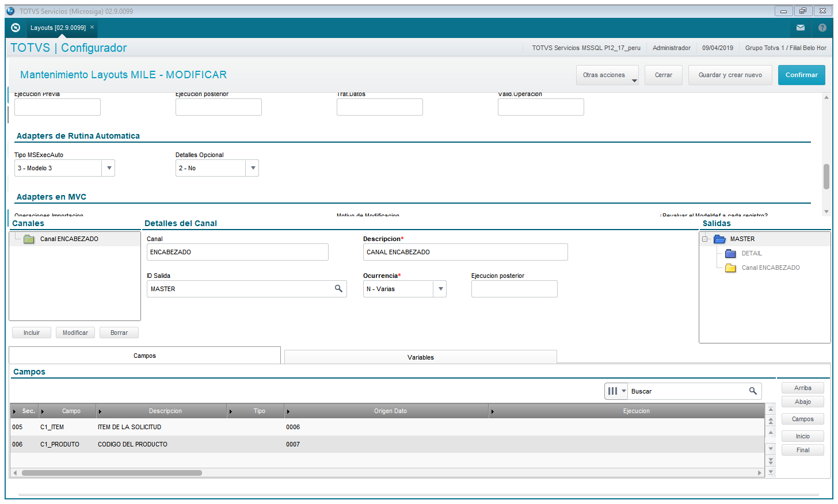The width and height of the screenshot is (838, 504).
Task: Open the Detalles Opcional dropdown
Action: (253, 168)
